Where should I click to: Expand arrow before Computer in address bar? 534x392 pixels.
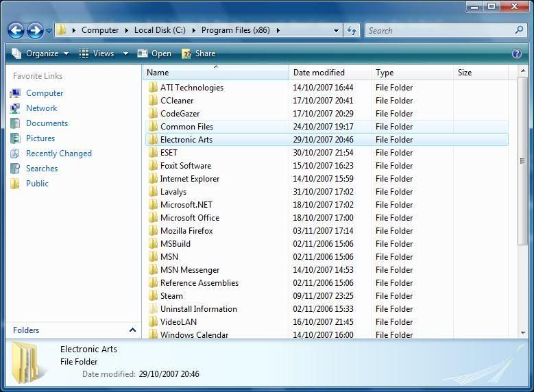[x=73, y=30]
